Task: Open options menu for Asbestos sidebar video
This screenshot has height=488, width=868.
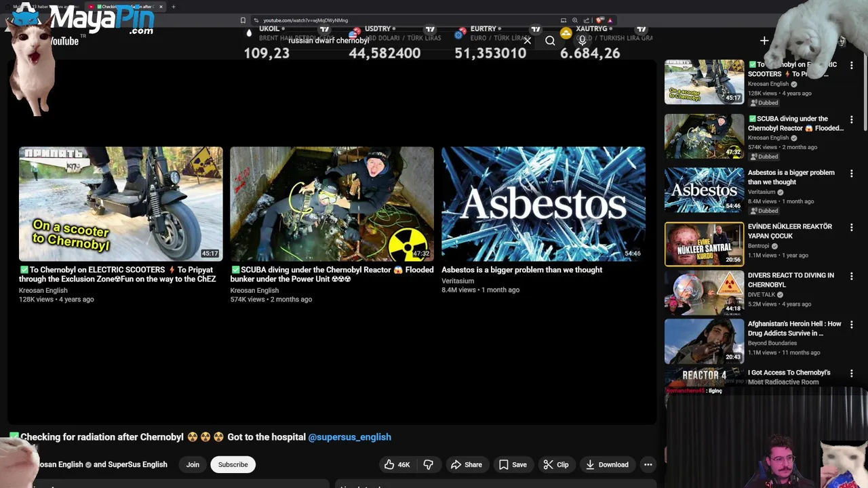Action: [852, 173]
